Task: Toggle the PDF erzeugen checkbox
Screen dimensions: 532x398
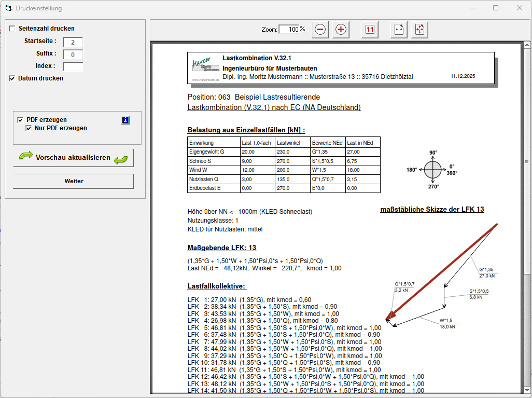Action: [20, 119]
